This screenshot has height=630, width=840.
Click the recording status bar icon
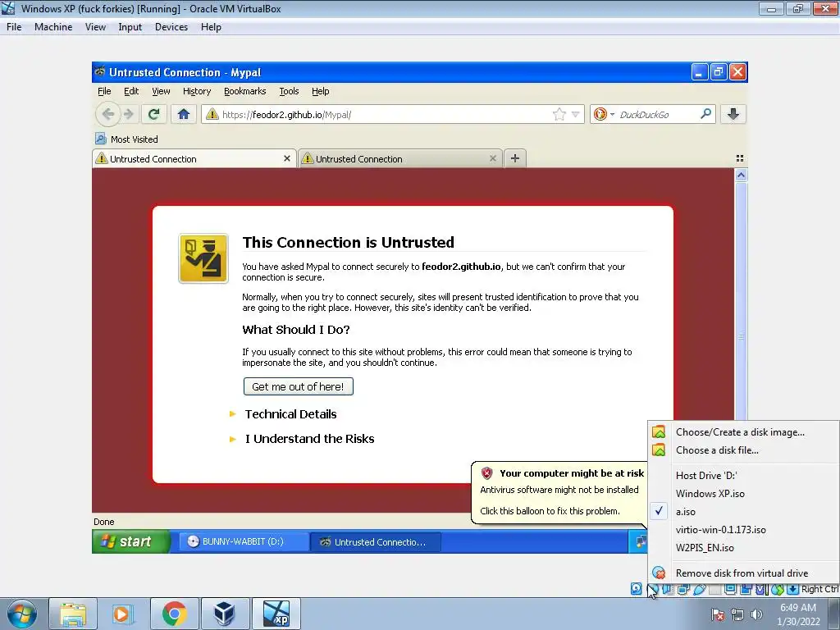pyautogui.click(x=745, y=589)
